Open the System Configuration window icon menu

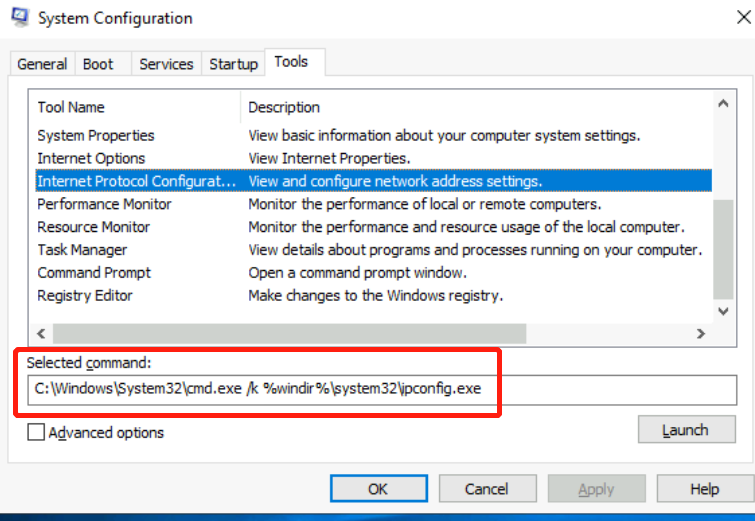pos(19,18)
